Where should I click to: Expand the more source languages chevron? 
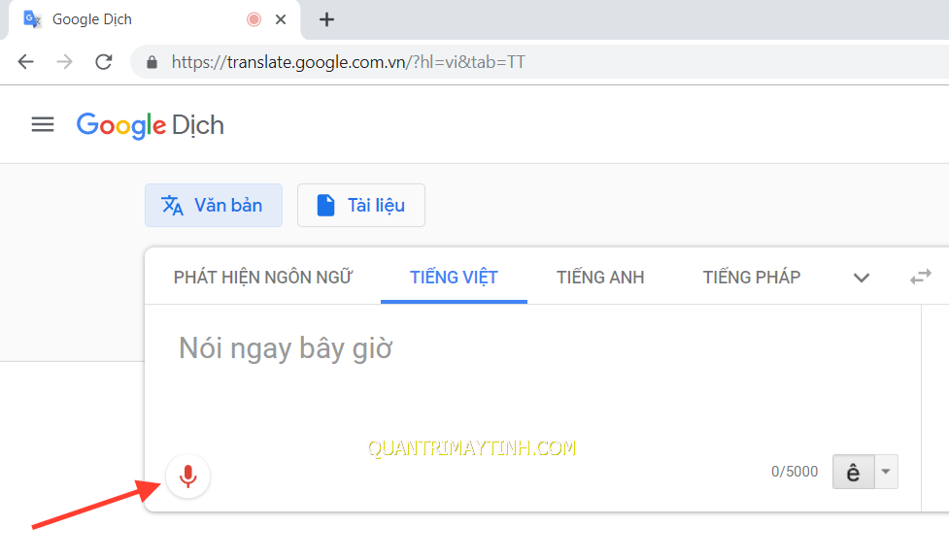tap(862, 278)
